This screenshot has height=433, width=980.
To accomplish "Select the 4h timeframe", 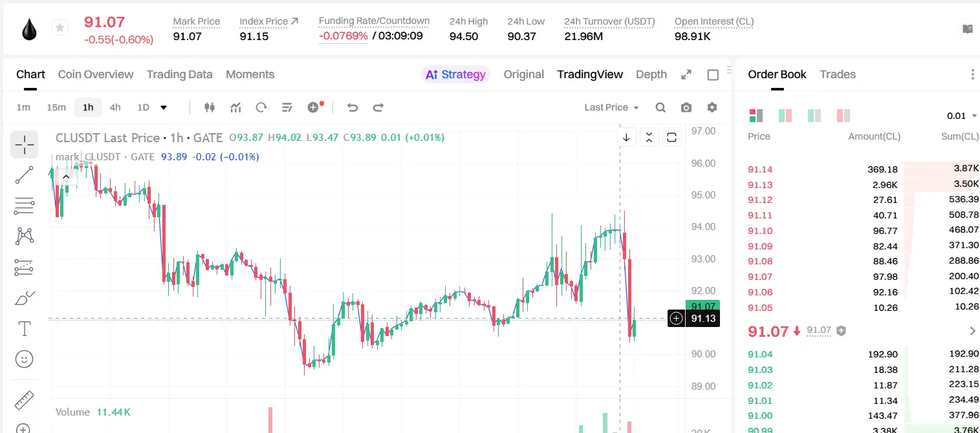I will [x=115, y=107].
